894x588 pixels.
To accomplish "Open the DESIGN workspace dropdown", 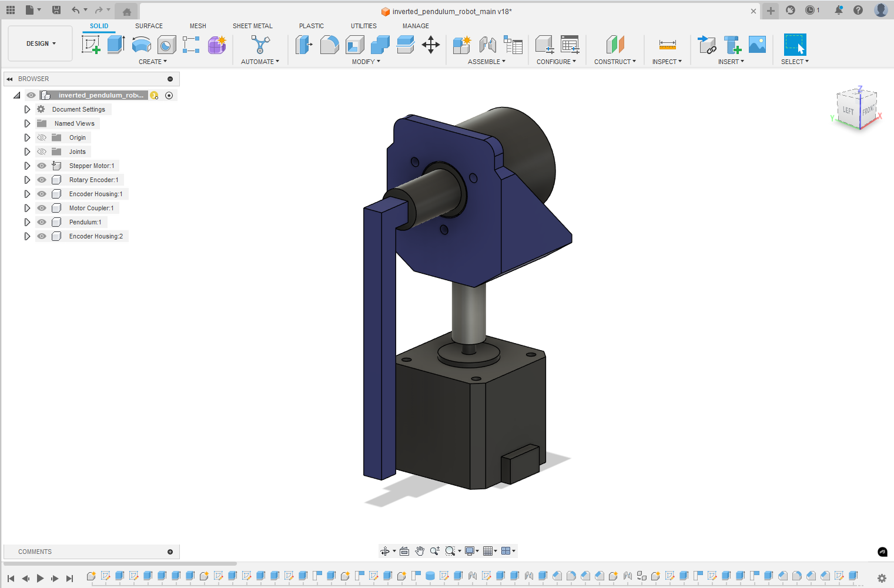I will (x=41, y=43).
